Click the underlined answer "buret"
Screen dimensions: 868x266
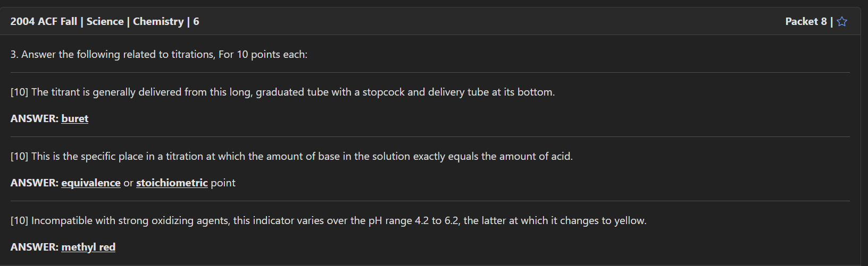75,119
